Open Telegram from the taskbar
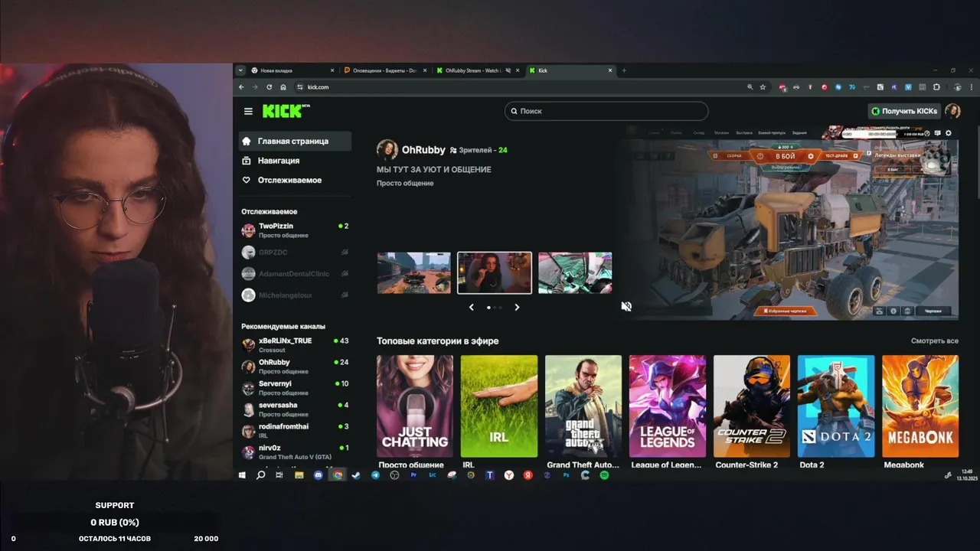 point(375,475)
